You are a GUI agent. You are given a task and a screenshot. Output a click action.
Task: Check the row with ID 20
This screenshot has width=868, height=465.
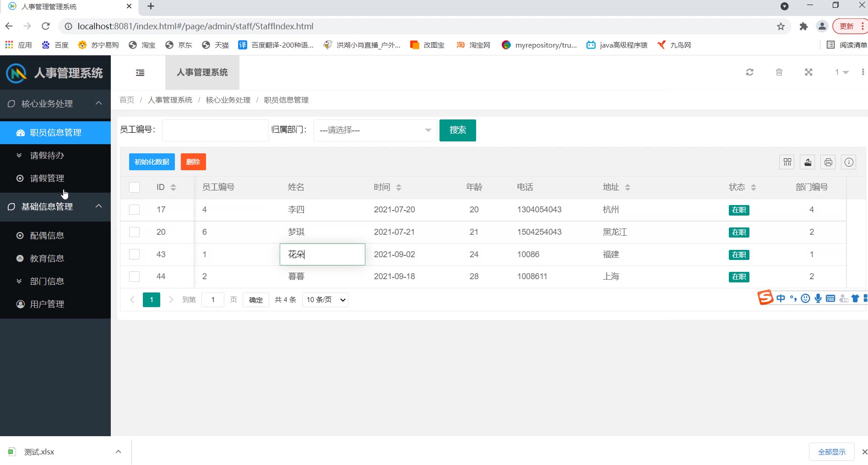point(134,232)
